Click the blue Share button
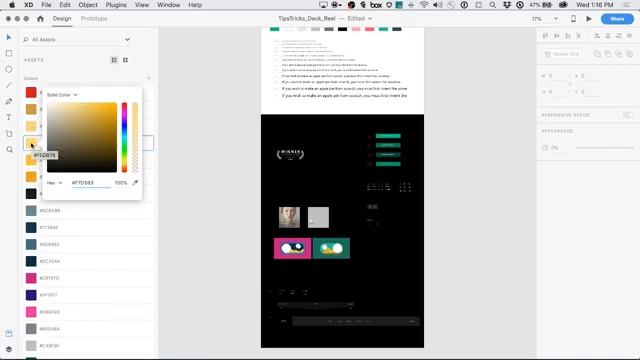 point(617,19)
